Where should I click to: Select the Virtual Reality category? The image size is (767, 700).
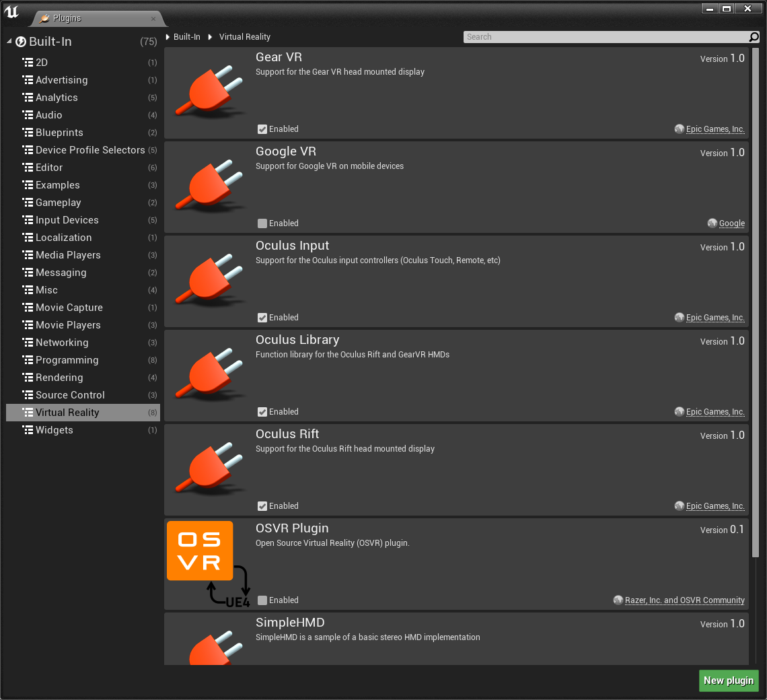click(83, 413)
